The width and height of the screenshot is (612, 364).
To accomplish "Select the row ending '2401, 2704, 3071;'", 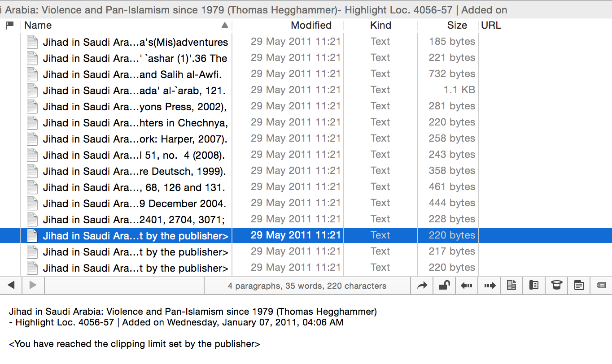I will point(306,219).
